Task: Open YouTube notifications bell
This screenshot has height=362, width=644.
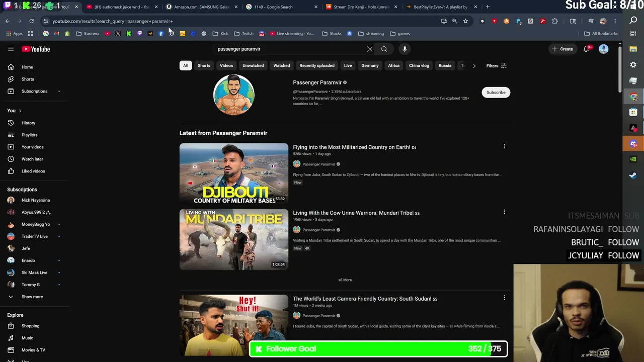Action: [587, 49]
